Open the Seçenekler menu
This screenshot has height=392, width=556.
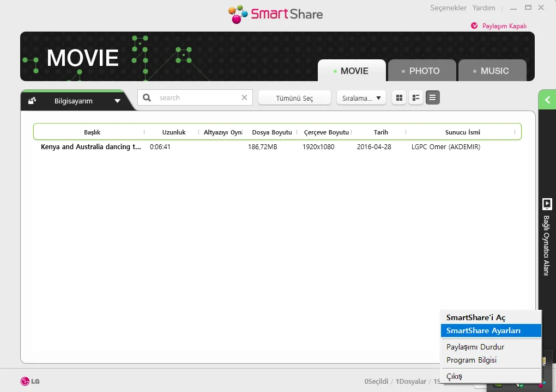pyautogui.click(x=448, y=8)
